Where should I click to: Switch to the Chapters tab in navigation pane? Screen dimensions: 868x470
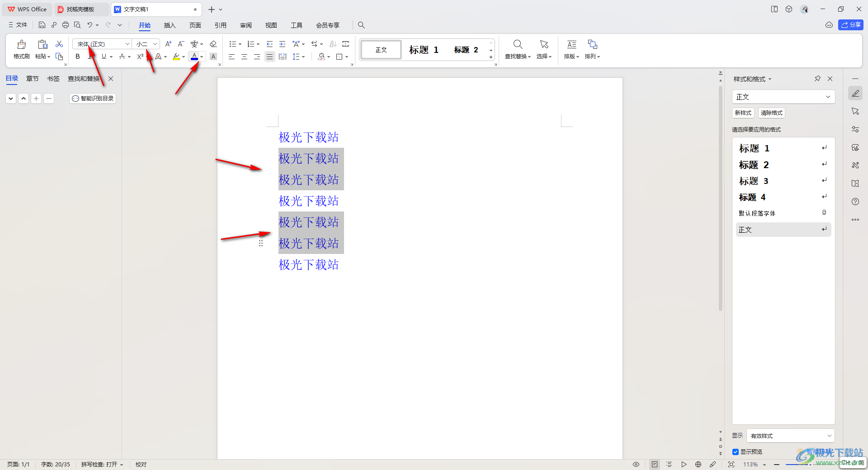32,79
